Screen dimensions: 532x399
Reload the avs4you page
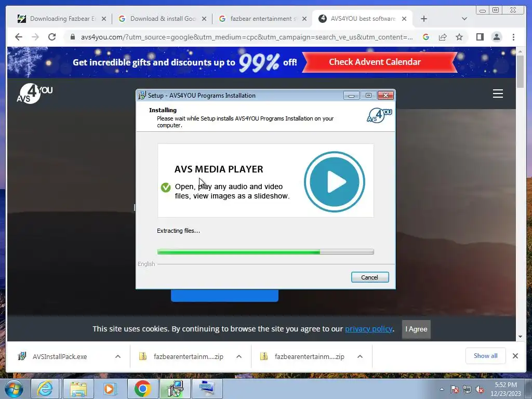point(52,37)
